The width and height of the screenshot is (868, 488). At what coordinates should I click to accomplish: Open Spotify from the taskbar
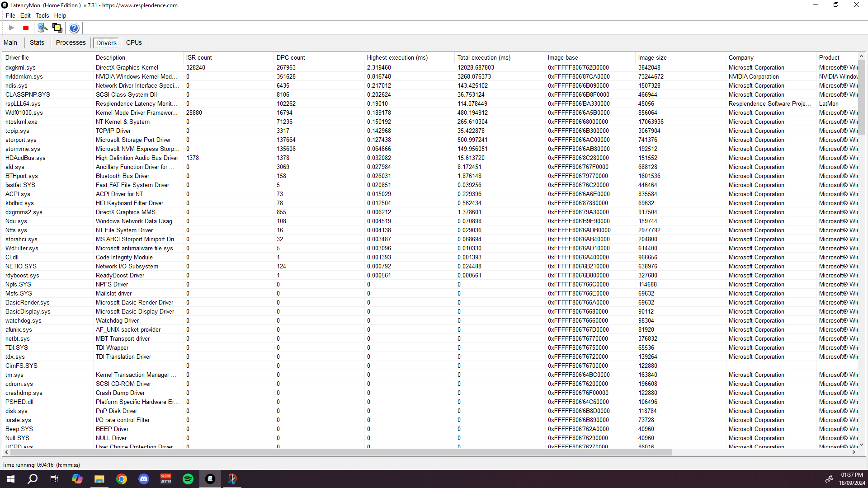pyautogui.click(x=188, y=479)
